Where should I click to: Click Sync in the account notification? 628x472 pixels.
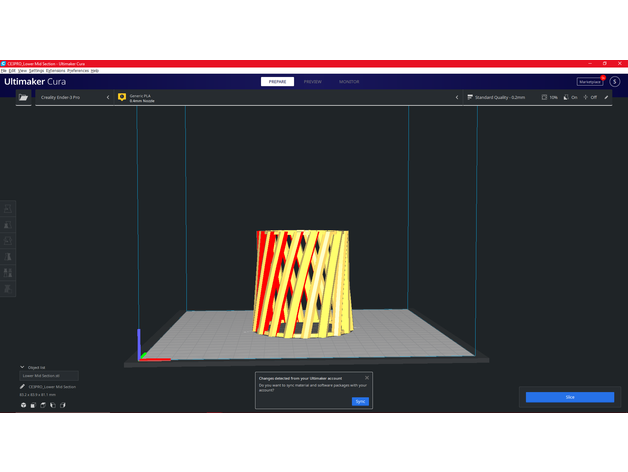pyautogui.click(x=360, y=401)
